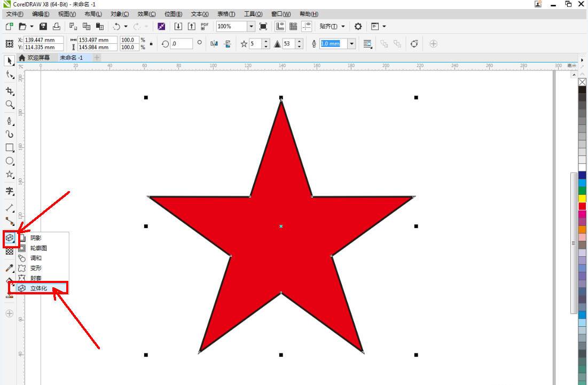This screenshot has height=385, width=588.
Task: Toggle the lock ratio padlock
Action: (151, 44)
